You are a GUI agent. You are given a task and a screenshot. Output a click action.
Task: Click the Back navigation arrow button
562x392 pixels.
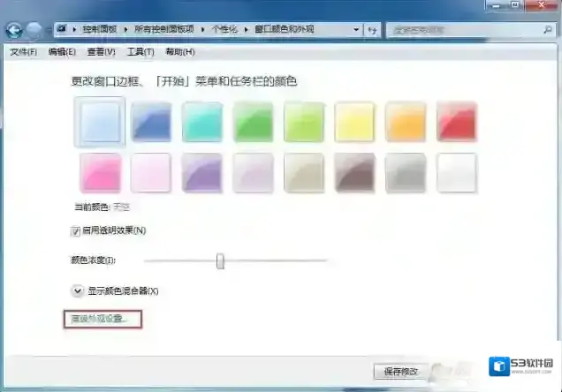tap(14, 30)
